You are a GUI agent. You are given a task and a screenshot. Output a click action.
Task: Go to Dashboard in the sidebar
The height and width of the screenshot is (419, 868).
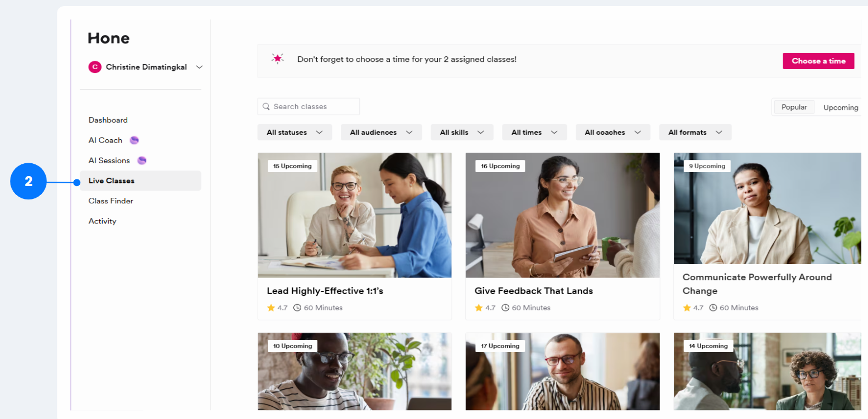(108, 120)
